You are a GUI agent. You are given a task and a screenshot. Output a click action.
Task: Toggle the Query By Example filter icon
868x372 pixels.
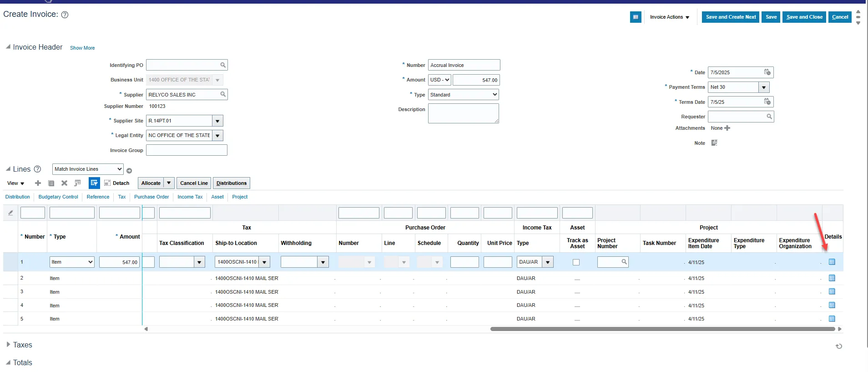pos(94,183)
